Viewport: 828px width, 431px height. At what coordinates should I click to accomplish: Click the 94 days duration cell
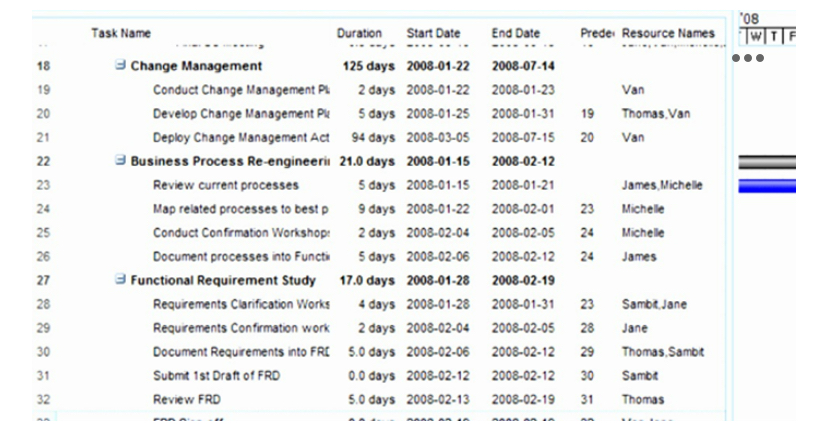tap(373, 137)
